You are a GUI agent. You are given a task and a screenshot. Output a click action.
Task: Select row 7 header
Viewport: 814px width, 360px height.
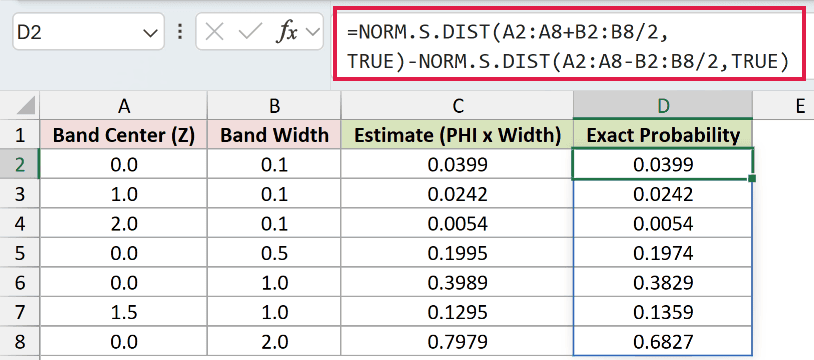tap(20, 312)
